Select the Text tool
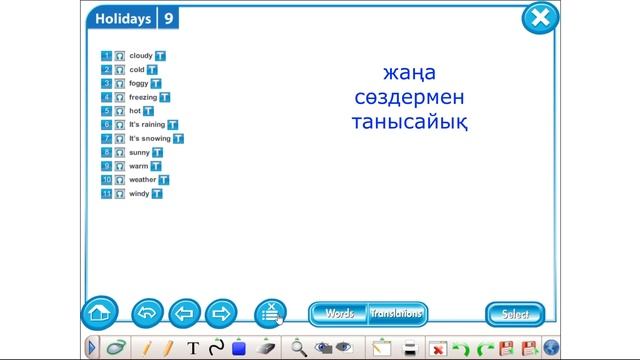Screen dimensions: 640x360 (193, 348)
